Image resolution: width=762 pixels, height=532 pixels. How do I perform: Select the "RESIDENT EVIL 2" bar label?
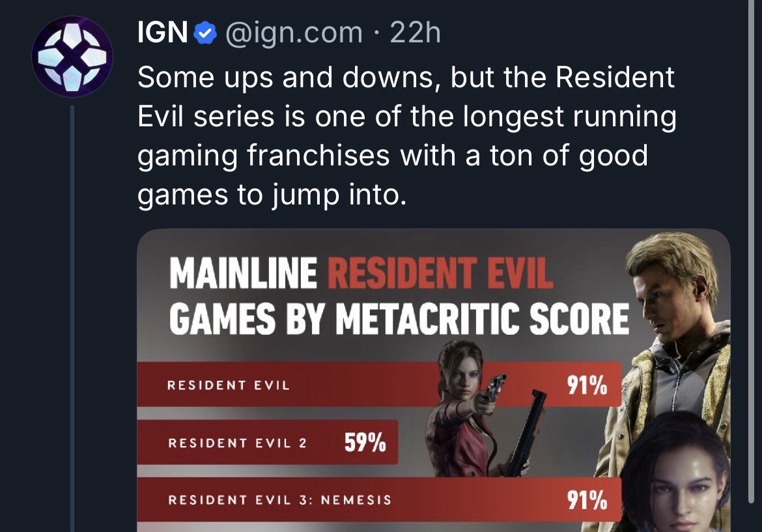[x=237, y=443]
